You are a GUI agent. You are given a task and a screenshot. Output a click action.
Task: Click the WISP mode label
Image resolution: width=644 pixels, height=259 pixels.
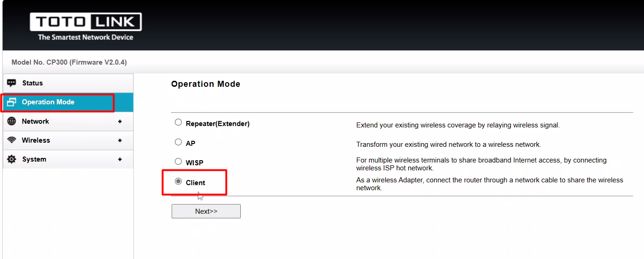pos(195,163)
